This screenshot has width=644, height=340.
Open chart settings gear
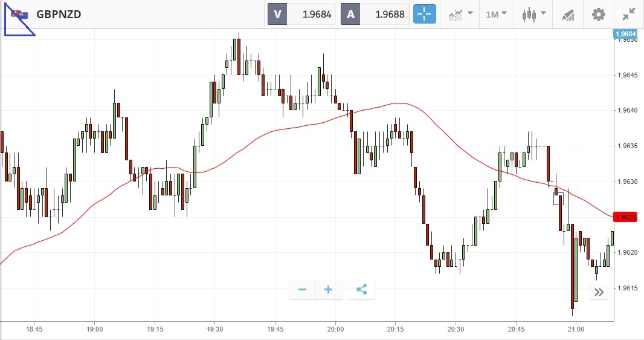point(598,14)
